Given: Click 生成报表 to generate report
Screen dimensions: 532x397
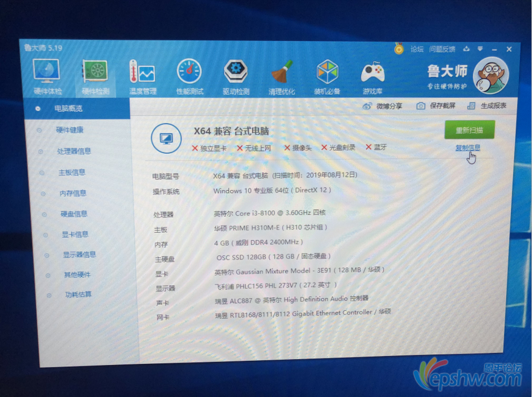Looking at the screenshot, I should click(487, 106).
